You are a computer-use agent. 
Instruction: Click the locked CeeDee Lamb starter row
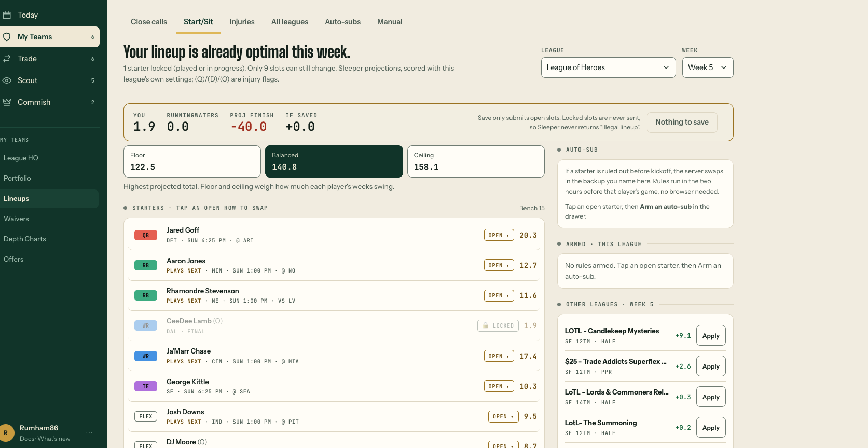[334, 325]
